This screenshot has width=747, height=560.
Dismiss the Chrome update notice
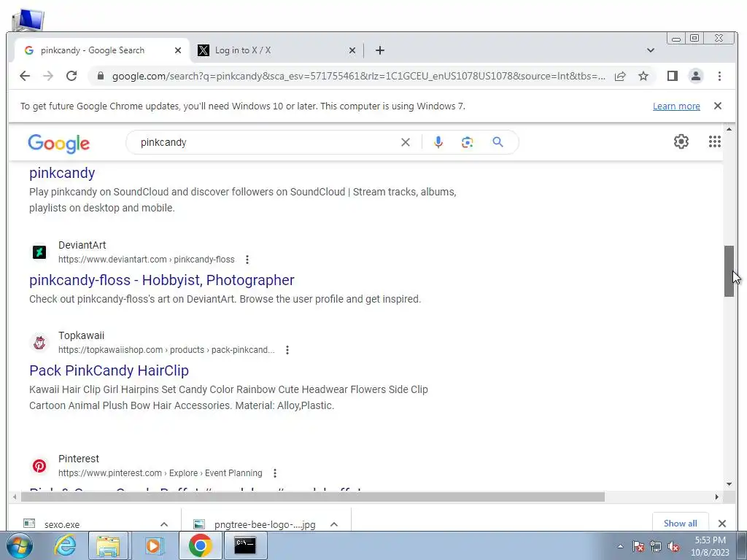coord(718,106)
